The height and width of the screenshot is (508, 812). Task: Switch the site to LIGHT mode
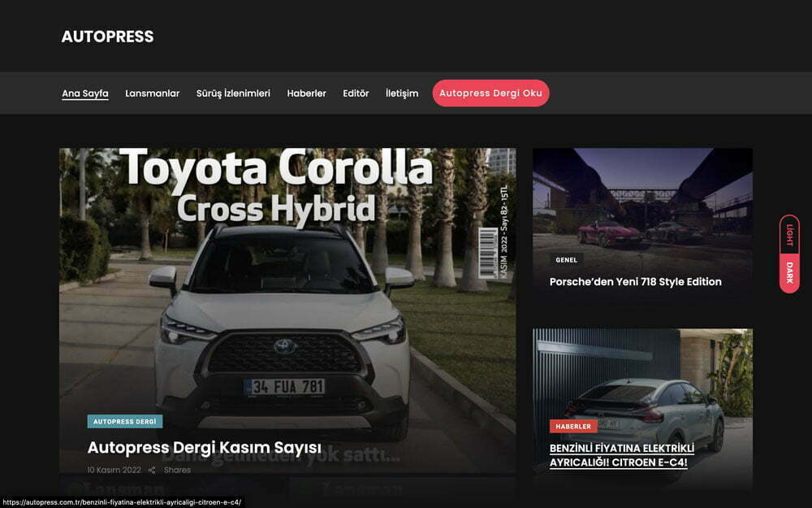[788, 235]
